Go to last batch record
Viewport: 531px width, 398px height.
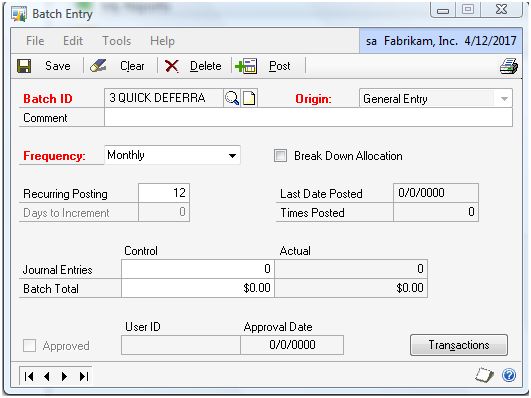84,376
